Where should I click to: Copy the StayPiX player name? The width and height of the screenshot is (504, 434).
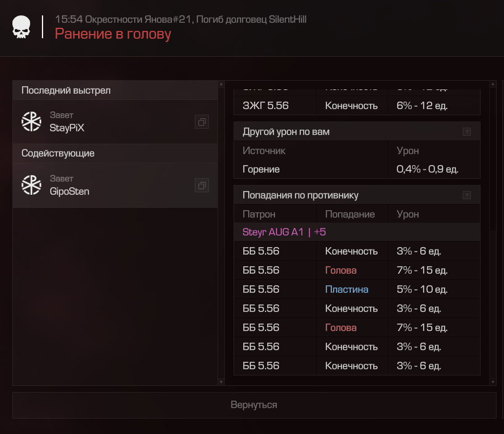(x=201, y=122)
